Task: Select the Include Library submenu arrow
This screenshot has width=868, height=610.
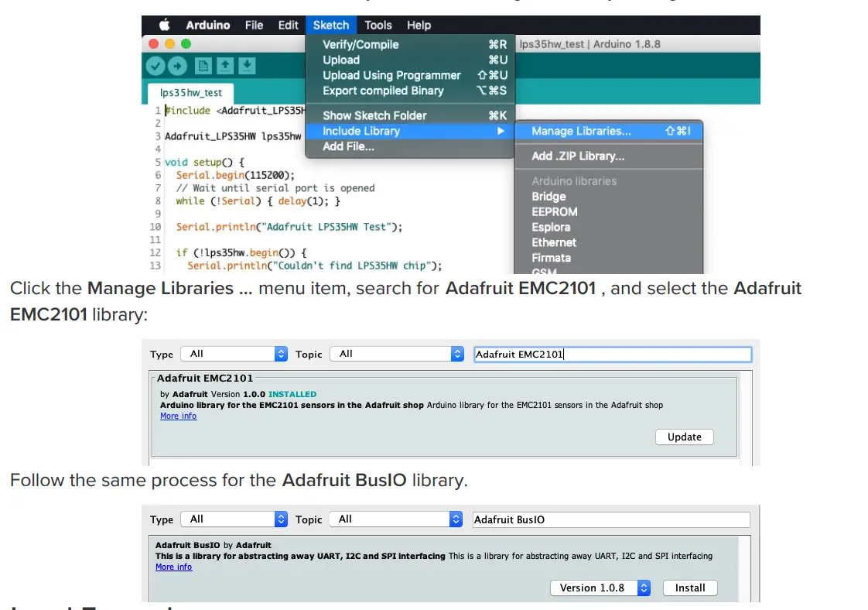Action: point(501,131)
